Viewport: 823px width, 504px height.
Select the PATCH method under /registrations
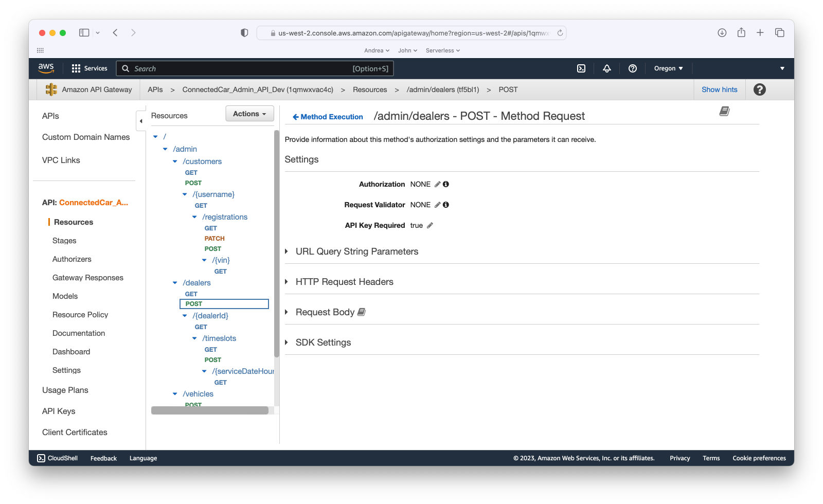[214, 239]
